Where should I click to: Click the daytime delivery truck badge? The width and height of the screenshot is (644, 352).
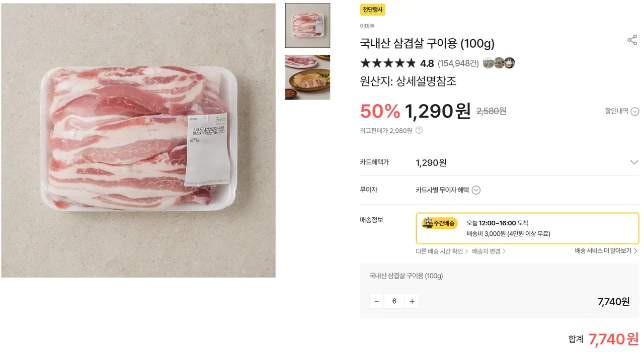point(440,223)
